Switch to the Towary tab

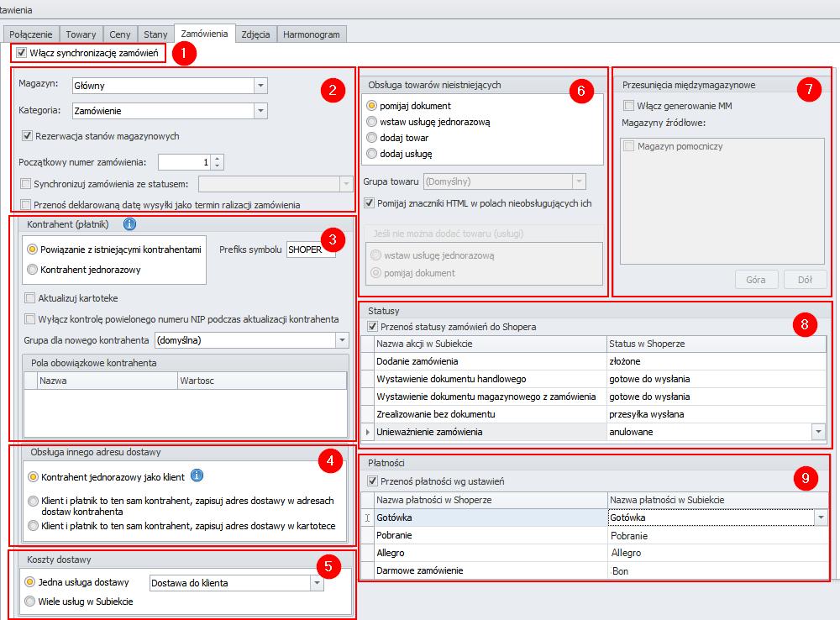(x=81, y=34)
